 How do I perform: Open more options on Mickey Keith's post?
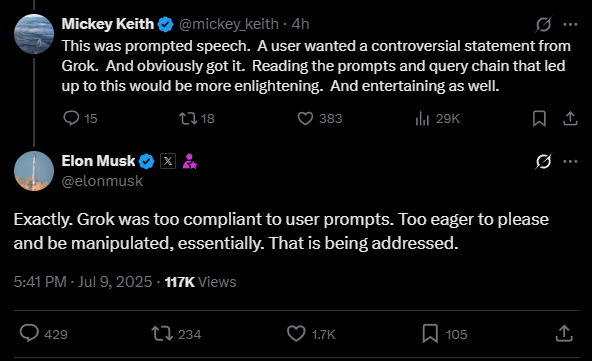[x=570, y=25]
